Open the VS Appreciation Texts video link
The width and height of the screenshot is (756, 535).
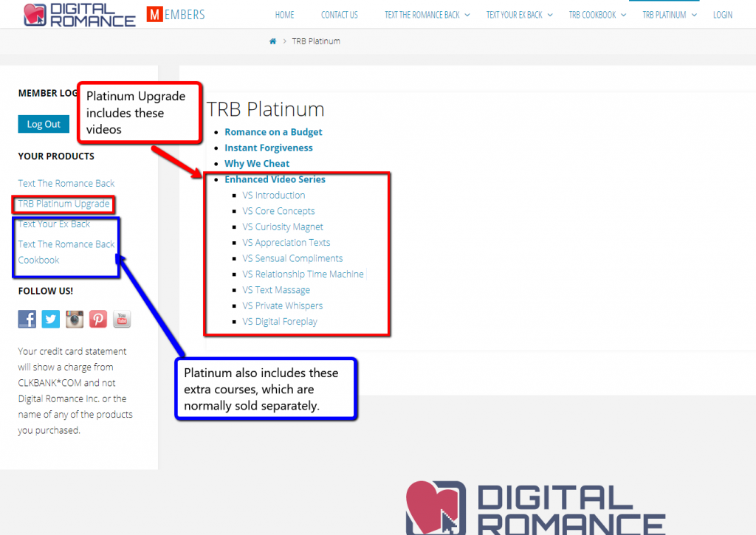[286, 243]
